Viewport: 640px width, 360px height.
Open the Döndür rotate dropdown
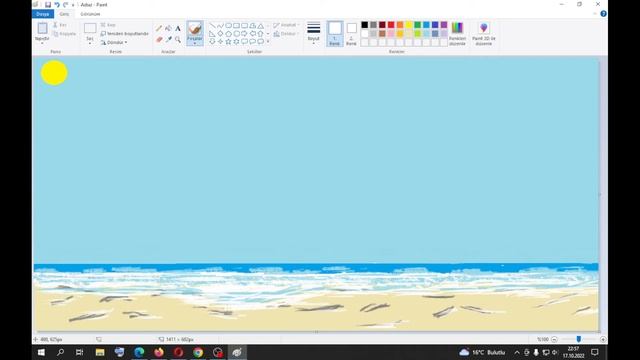114,42
